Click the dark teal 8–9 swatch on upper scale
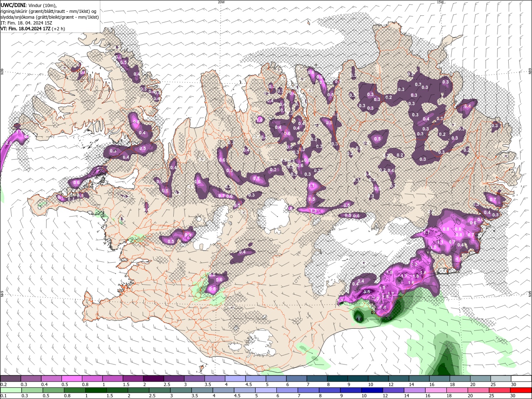The width and height of the screenshot is (532, 399). point(337,379)
